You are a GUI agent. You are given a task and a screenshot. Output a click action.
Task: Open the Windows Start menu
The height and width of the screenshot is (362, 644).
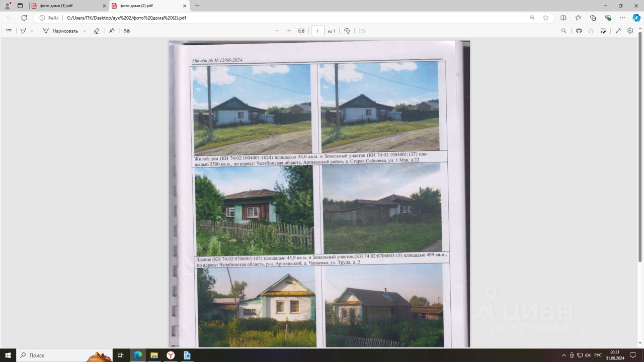[8, 355]
